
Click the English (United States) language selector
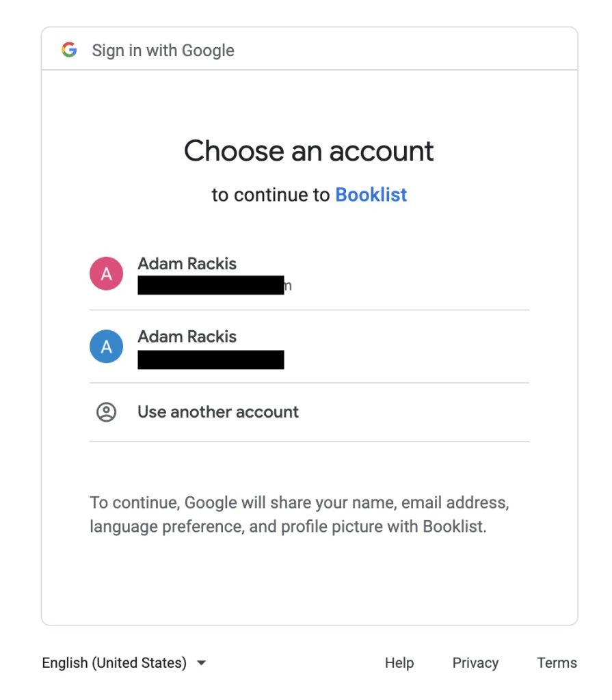coord(114,663)
